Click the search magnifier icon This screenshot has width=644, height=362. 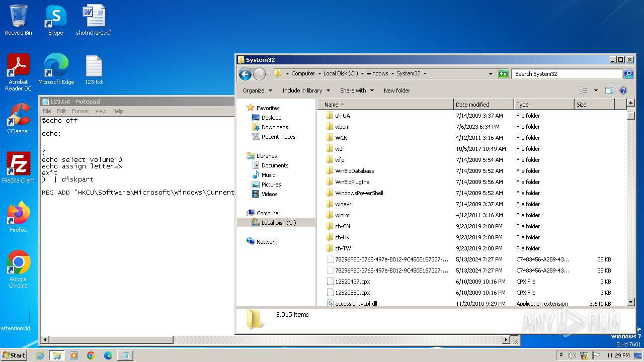[628, 74]
